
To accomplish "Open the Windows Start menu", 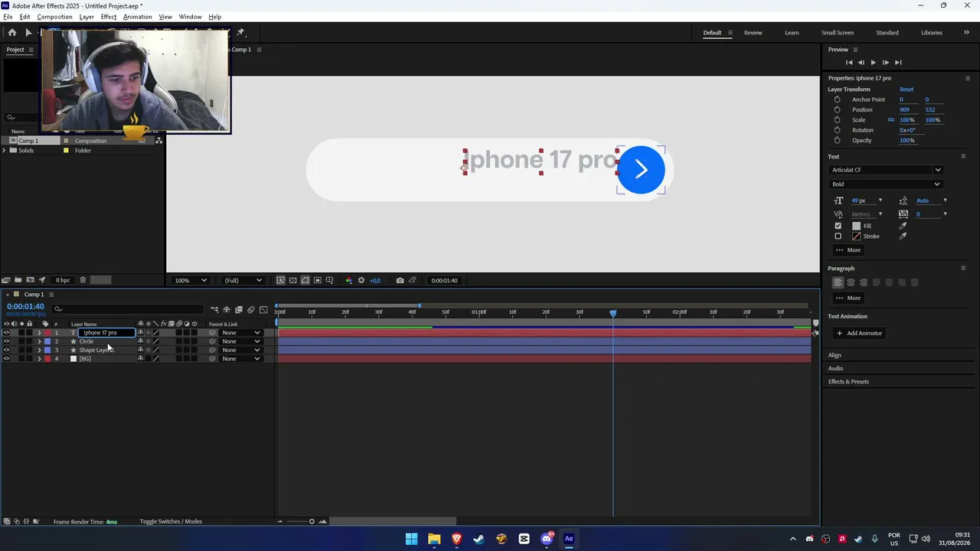I will coord(412,539).
